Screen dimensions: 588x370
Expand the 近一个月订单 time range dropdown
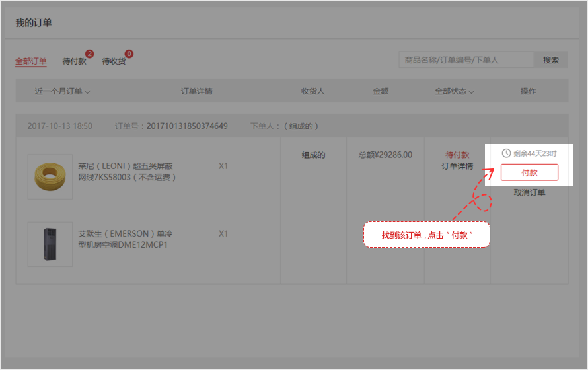point(62,92)
